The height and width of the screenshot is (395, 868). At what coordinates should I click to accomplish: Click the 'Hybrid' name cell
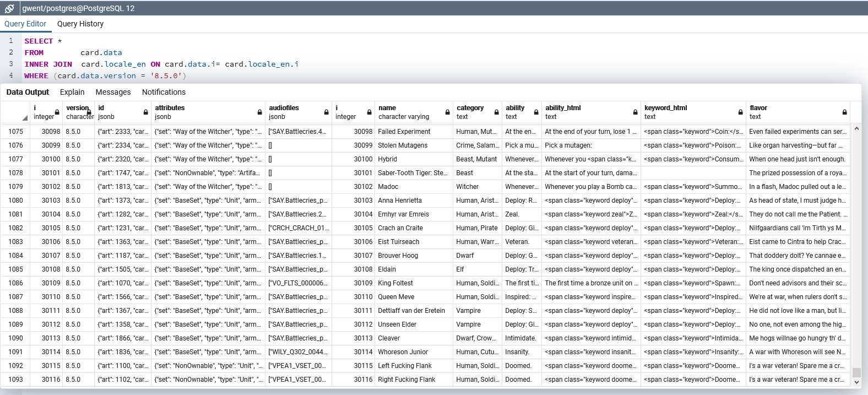tap(414, 159)
